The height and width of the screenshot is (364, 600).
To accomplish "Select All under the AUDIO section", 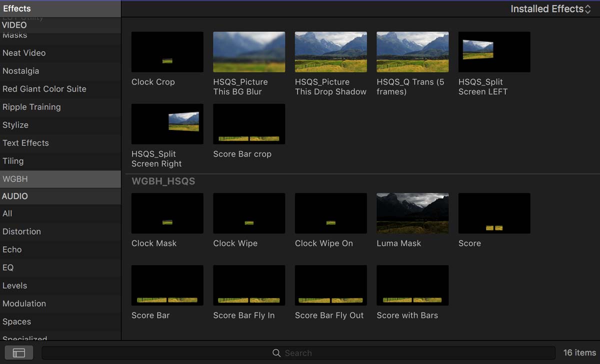I will click(60, 213).
